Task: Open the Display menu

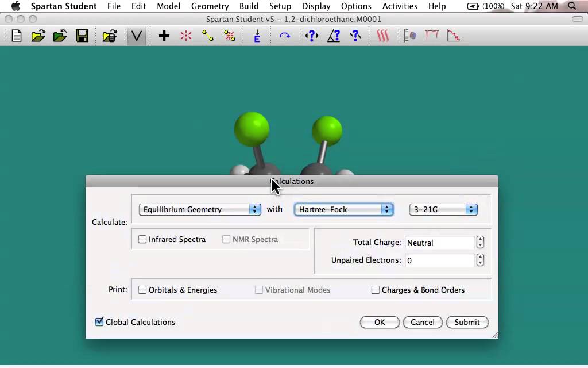Action: click(x=316, y=6)
